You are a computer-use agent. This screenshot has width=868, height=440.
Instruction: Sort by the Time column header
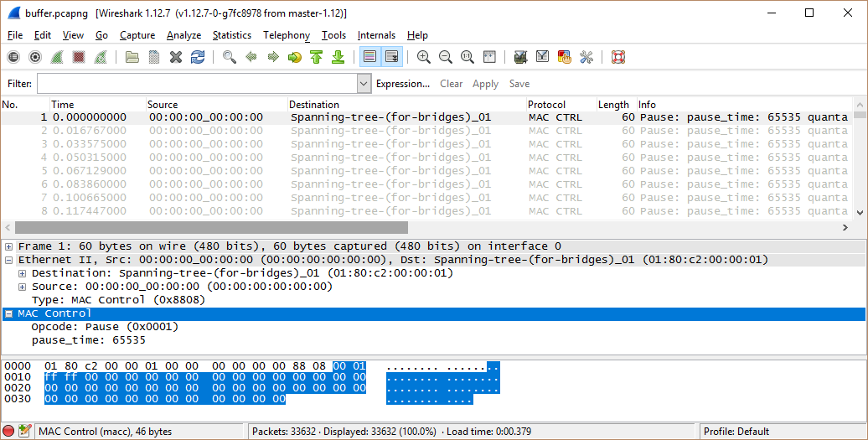coord(96,104)
